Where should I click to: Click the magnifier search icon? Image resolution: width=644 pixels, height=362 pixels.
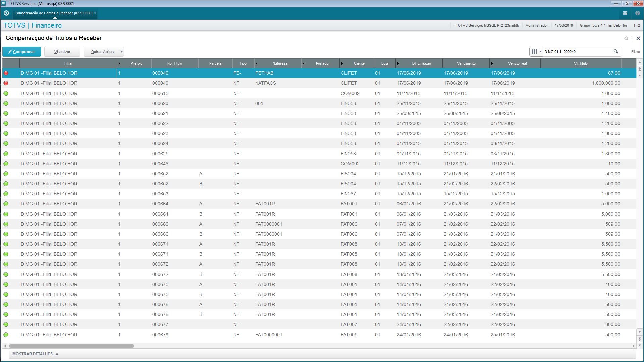(616, 52)
